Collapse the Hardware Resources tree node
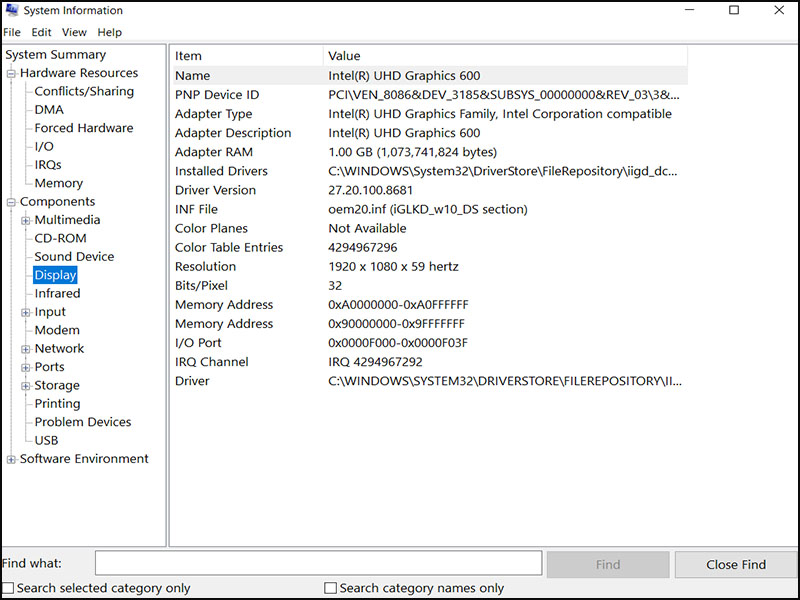The width and height of the screenshot is (800, 600). (x=11, y=73)
